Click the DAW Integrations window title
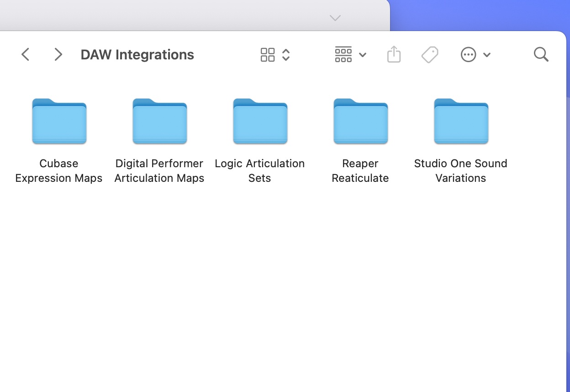 (137, 55)
